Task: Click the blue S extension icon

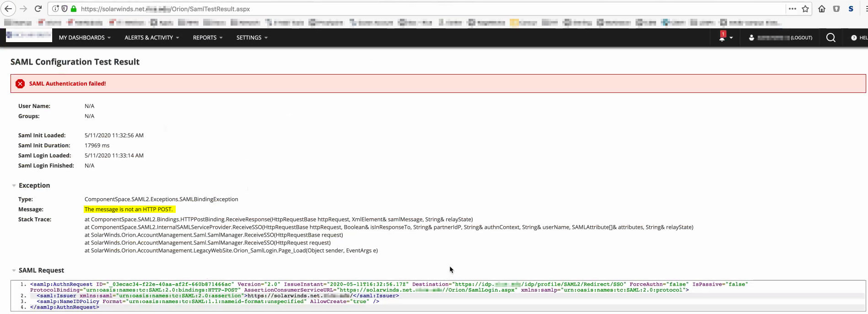Action: [851, 9]
